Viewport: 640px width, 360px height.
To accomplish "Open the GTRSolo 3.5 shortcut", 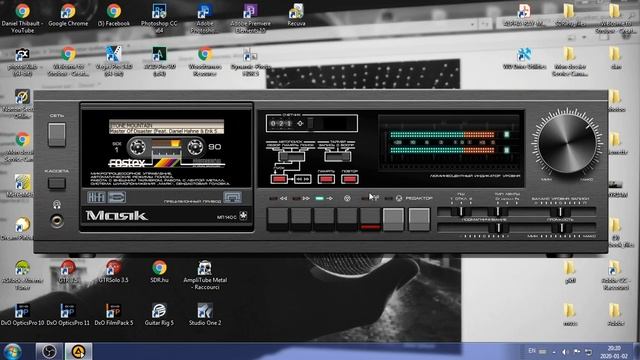I will coord(113,271).
